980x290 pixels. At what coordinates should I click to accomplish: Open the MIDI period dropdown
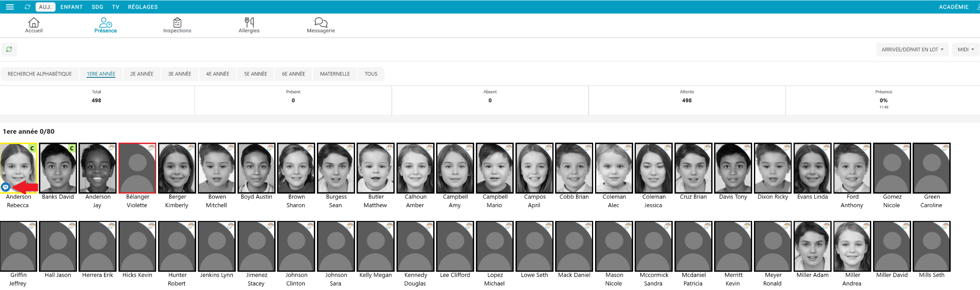pos(965,49)
